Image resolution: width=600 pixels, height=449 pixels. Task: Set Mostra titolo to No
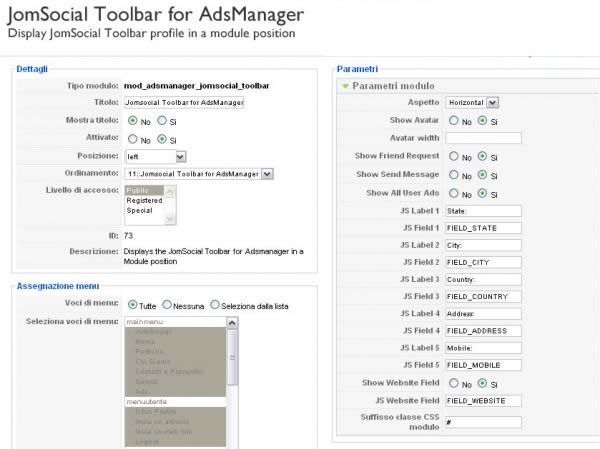tap(132, 121)
